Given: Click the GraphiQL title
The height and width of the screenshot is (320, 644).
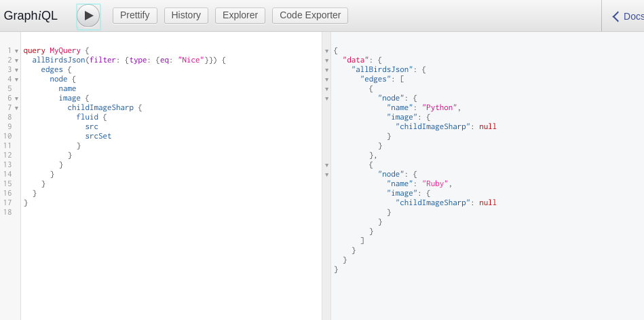Looking at the screenshot, I should click(x=31, y=16).
